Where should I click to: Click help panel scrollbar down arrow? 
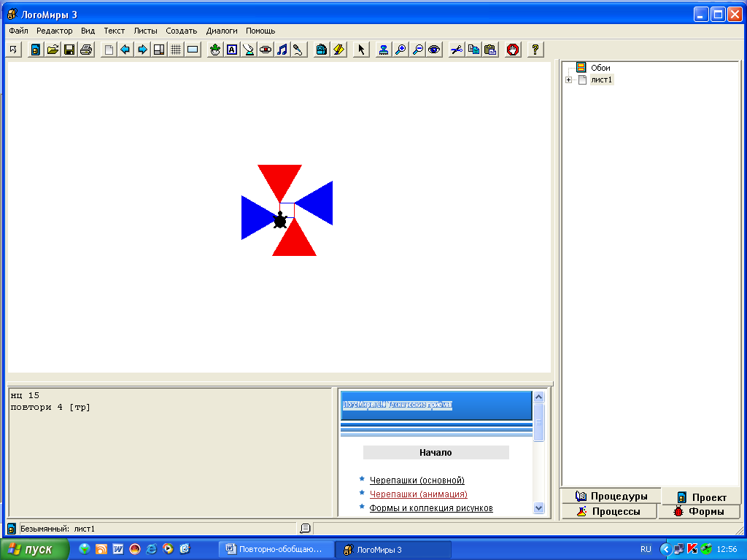(x=539, y=507)
